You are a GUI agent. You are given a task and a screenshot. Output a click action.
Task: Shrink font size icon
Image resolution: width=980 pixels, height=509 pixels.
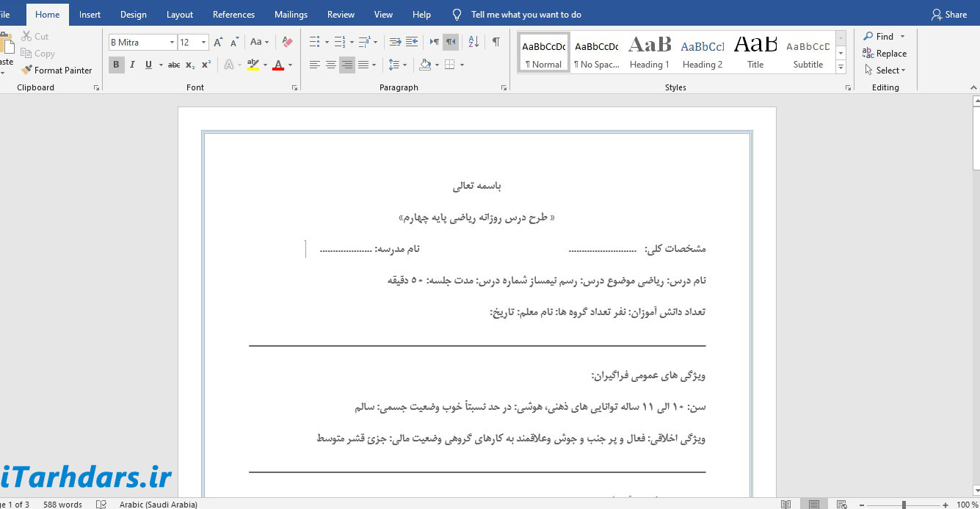234,43
